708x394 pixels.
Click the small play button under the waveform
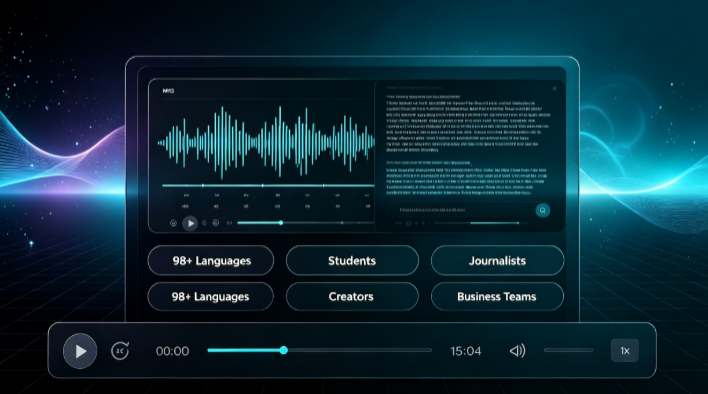coord(190,223)
